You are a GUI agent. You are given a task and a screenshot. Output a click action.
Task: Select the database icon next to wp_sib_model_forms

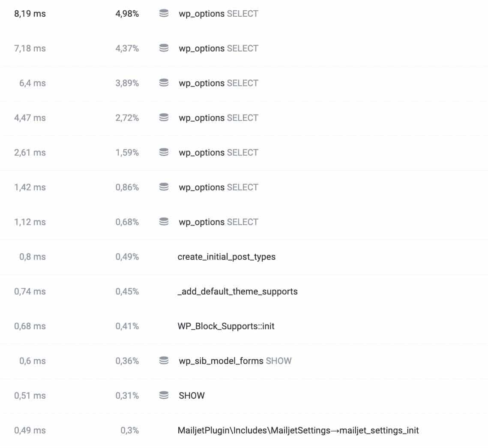(164, 361)
